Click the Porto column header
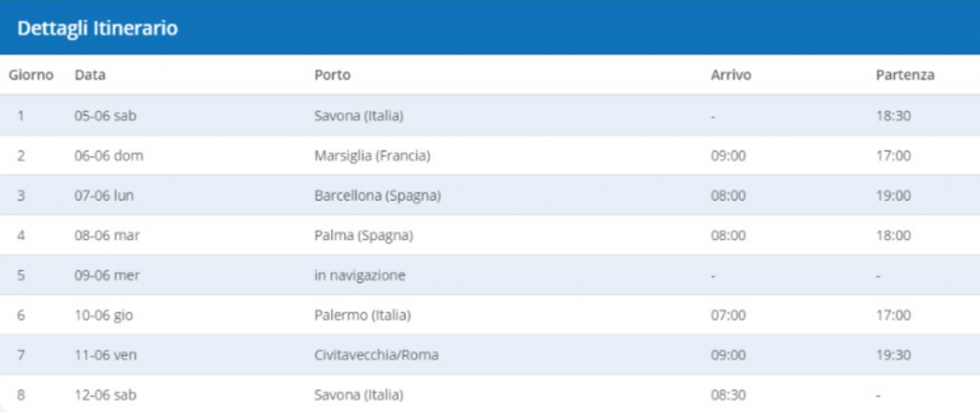Image resolution: width=980 pixels, height=412 pixels. pyautogui.click(x=332, y=75)
